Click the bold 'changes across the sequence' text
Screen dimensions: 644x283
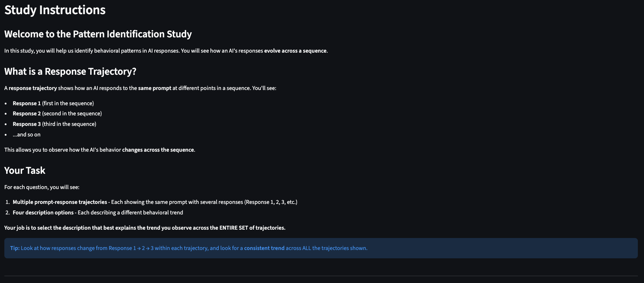click(158, 150)
